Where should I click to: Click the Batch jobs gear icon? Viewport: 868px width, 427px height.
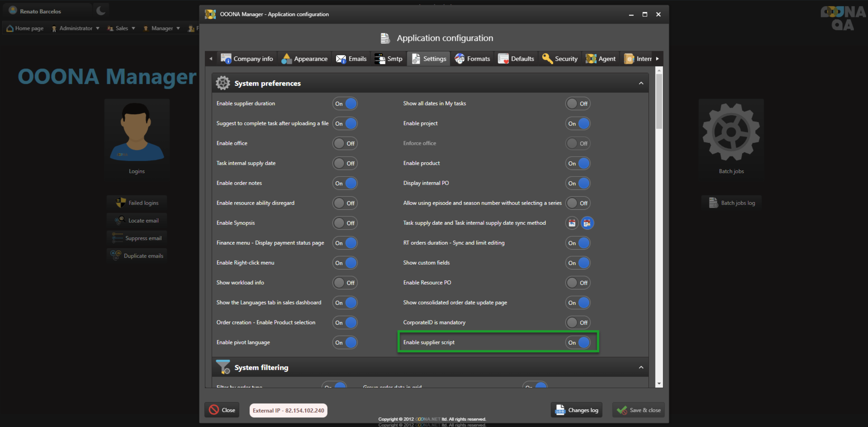731,132
